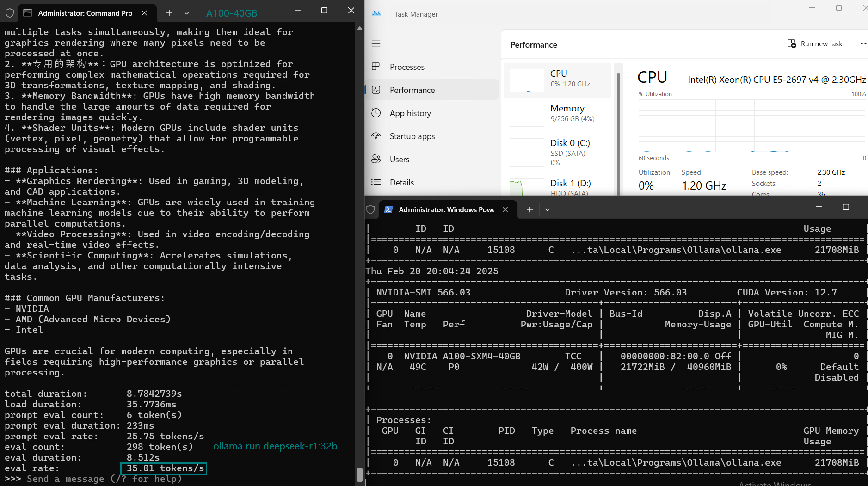This screenshot has height=486, width=868.
Task: Maximize the Task Manager window
Action: [839, 8]
